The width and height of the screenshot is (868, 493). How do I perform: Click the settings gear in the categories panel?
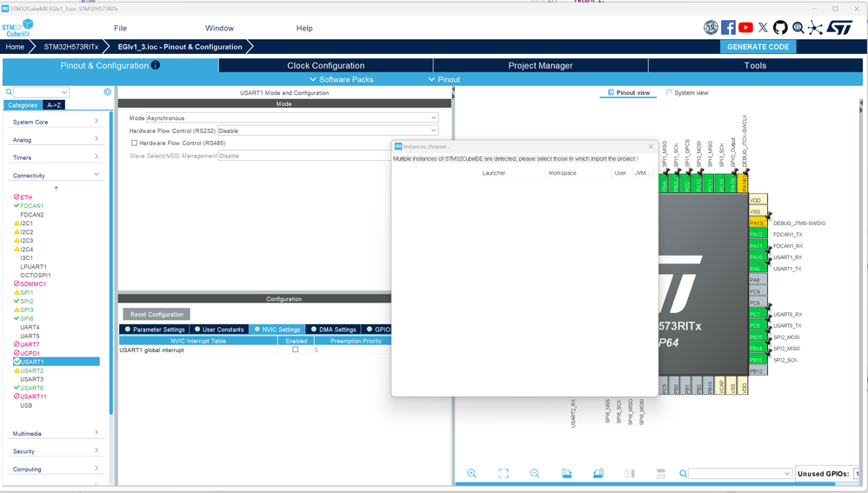tap(107, 92)
